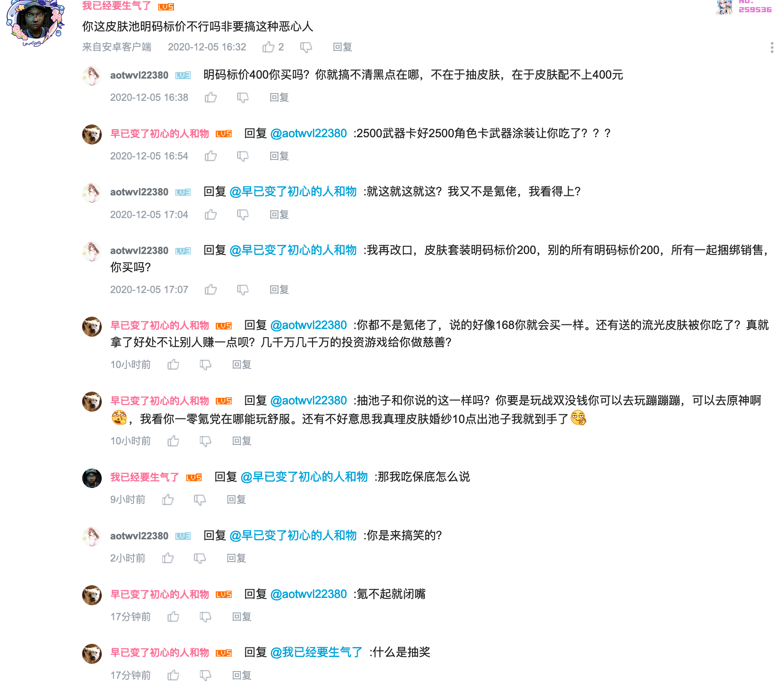
Task: Open the dog avatar beside 氪不起就闭嘴
Action: 92,595
